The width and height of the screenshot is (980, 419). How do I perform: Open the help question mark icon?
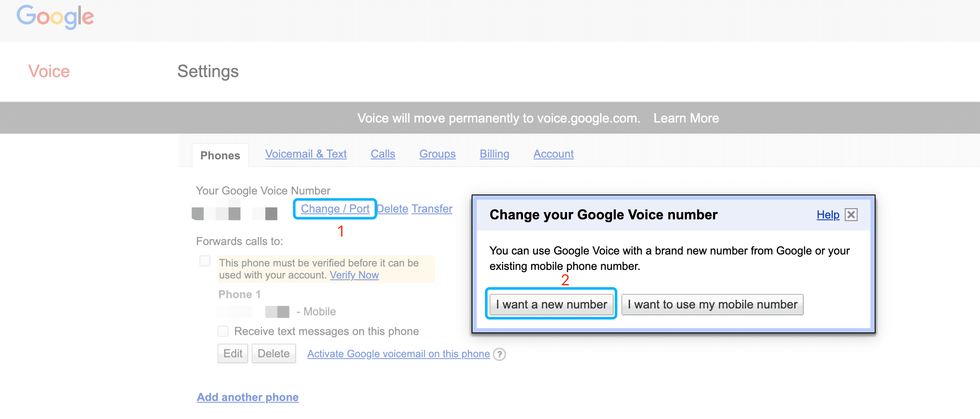[499, 354]
